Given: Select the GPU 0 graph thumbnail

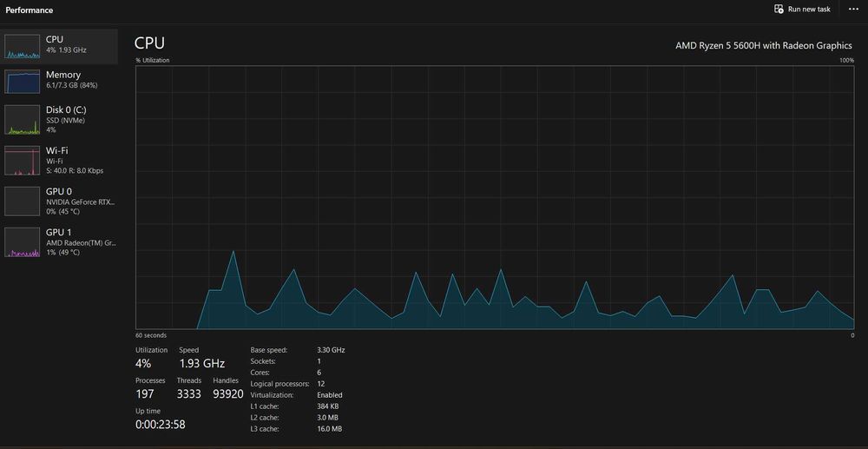Looking at the screenshot, I should pyautogui.click(x=23, y=201).
